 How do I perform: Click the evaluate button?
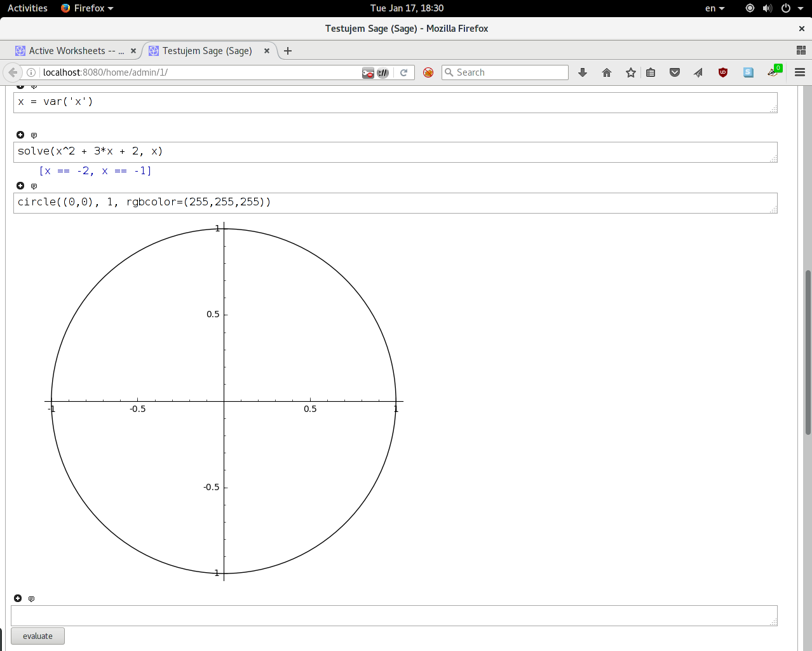tap(37, 636)
